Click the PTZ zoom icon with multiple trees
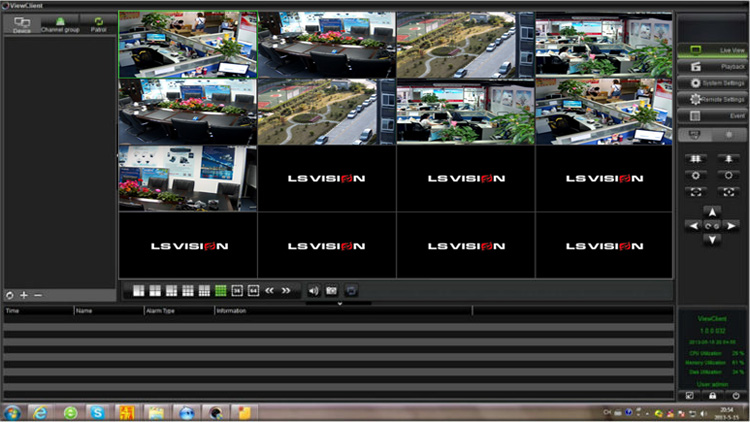The width and height of the screenshot is (750, 422). 695,159
